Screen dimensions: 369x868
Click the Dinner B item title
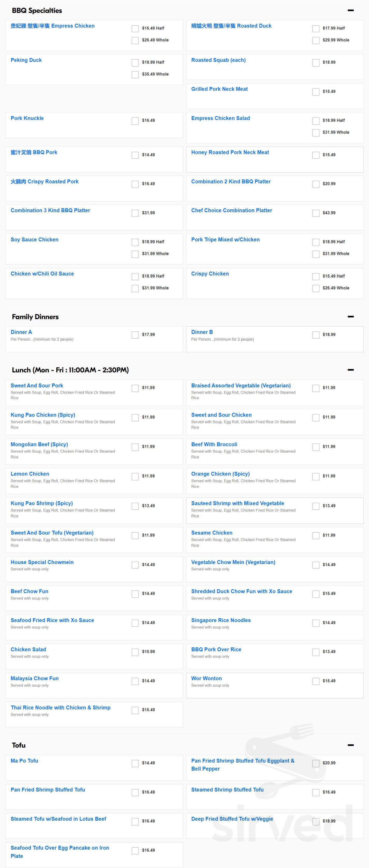(202, 332)
